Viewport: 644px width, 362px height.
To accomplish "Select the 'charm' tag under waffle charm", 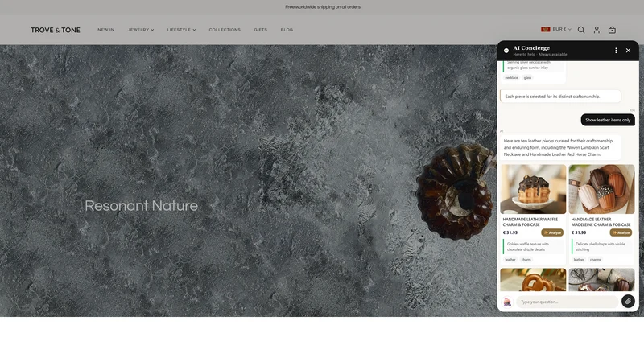I will (526, 259).
